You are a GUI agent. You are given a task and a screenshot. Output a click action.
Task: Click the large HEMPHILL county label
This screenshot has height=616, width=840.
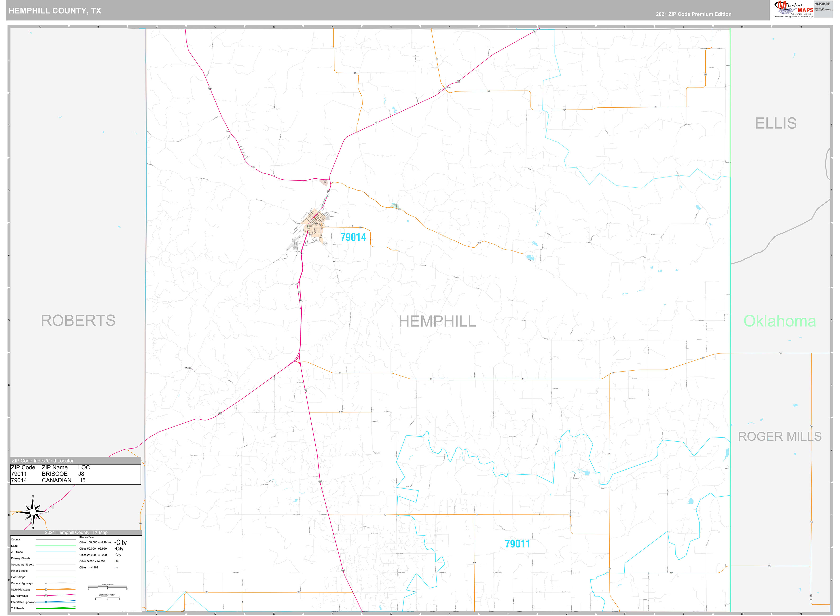[437, 322]
